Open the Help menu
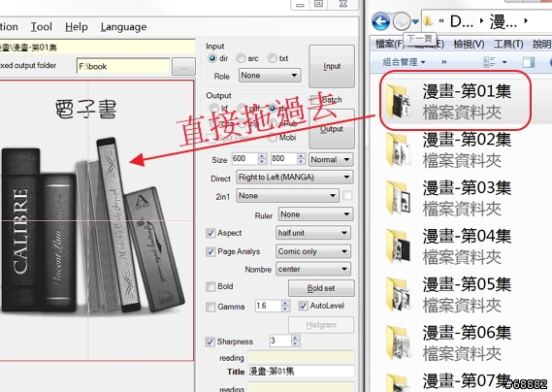 tap(77, 27)
